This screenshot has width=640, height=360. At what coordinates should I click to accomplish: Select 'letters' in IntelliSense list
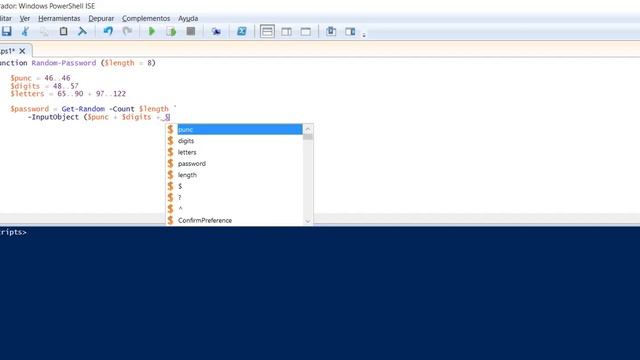[234, 152]
